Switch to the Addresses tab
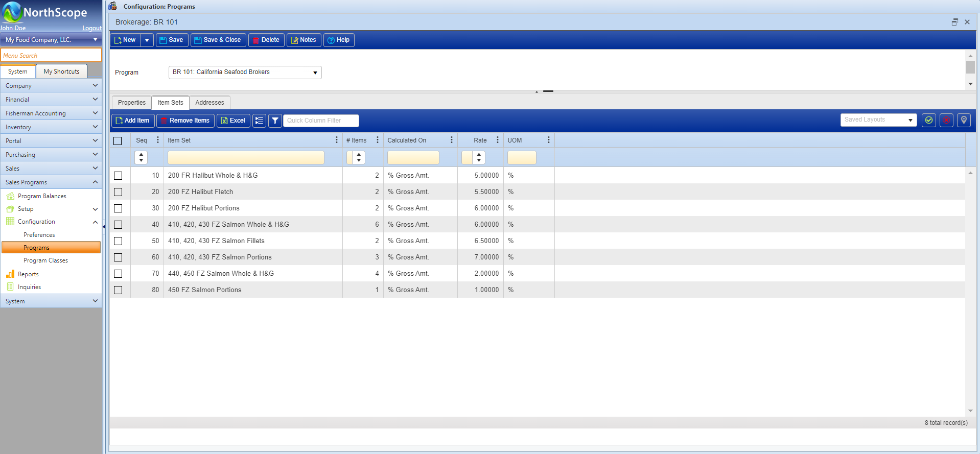980x454 pixels. (209, 103)
